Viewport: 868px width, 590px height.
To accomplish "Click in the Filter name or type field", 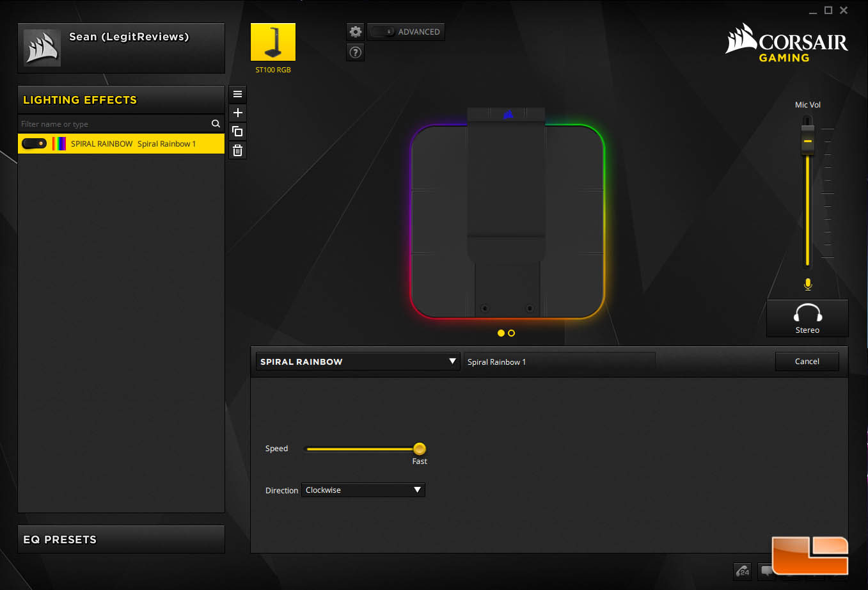I will pyautogui.click(x=113, y=124).
